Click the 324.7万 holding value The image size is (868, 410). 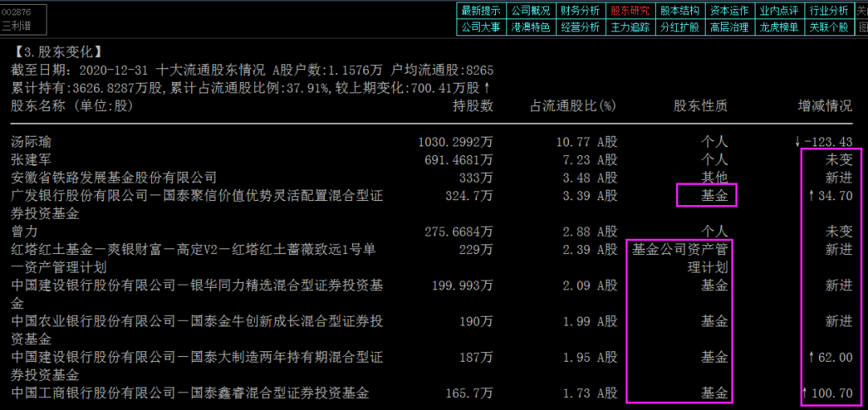coord(469,195)
